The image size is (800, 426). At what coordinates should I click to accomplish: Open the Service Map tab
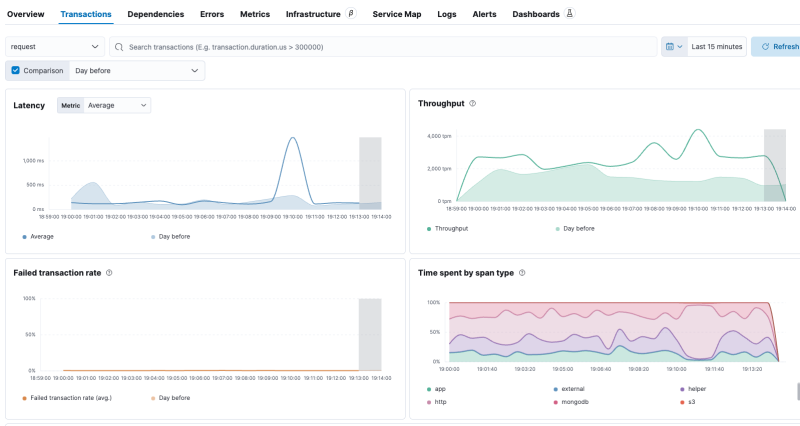coord(399,15)
